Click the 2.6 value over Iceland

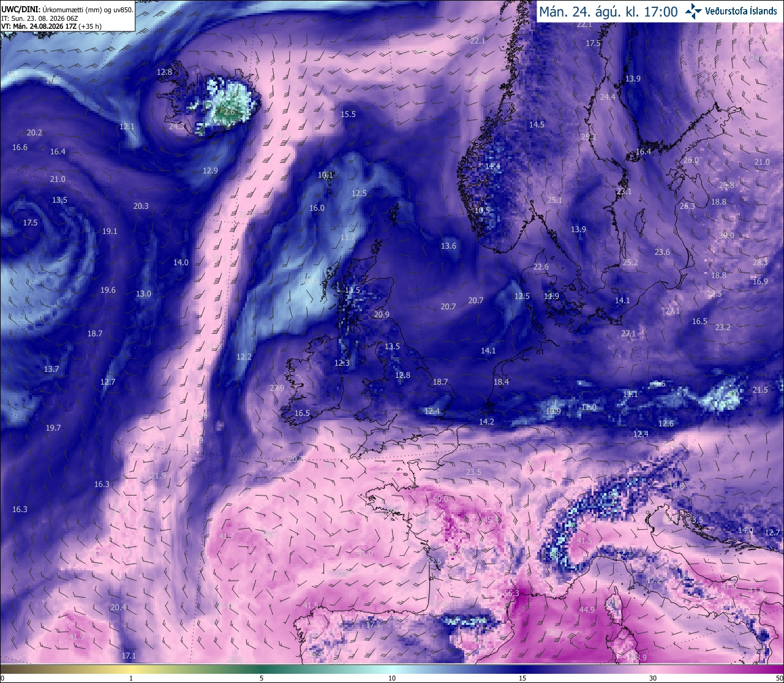(229, 112)
